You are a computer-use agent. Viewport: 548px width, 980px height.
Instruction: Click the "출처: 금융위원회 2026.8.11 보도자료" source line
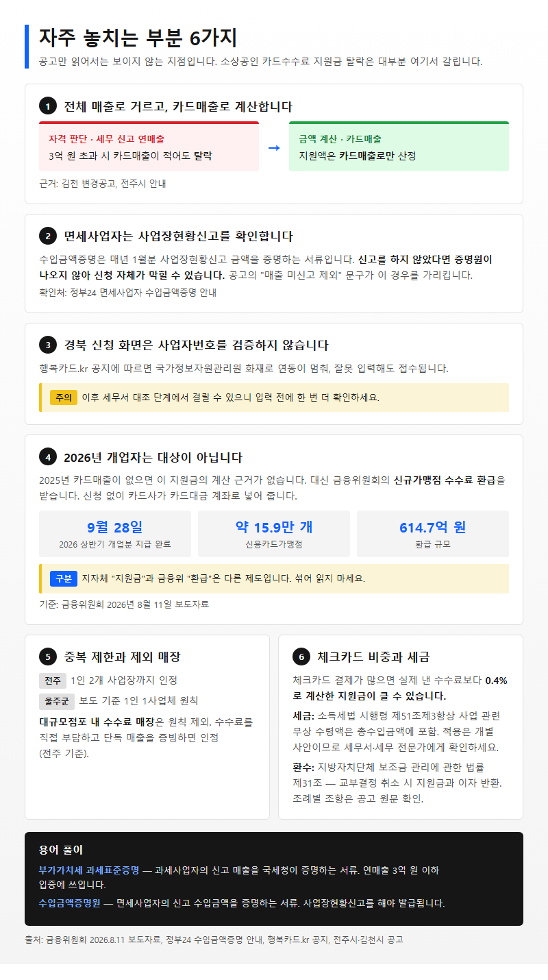pos(214,940)
